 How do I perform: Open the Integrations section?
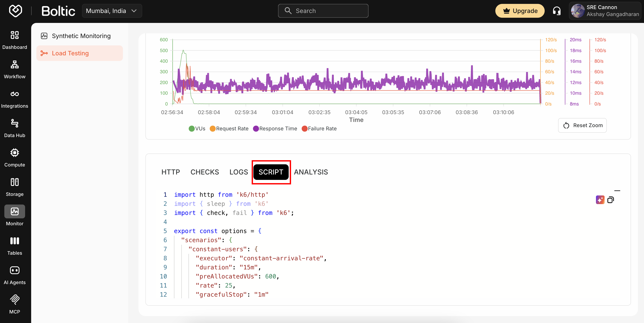click(x=14, y=99)
